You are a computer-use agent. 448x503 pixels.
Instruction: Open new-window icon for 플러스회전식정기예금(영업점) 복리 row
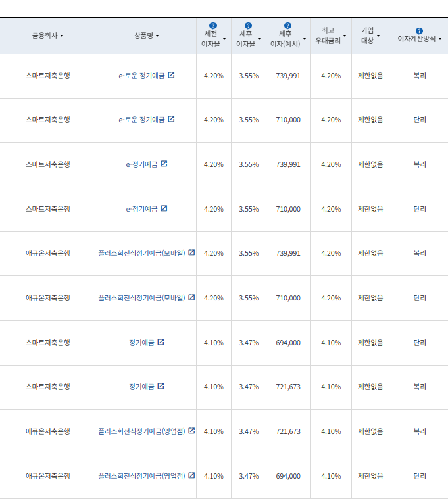click(x=191, y=431)
